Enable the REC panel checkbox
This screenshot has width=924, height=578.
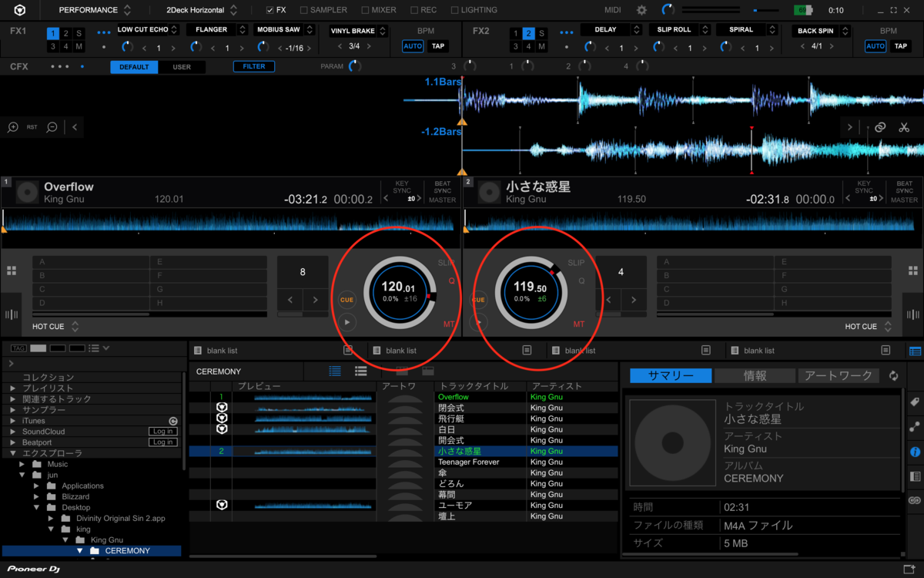[414, 10]
